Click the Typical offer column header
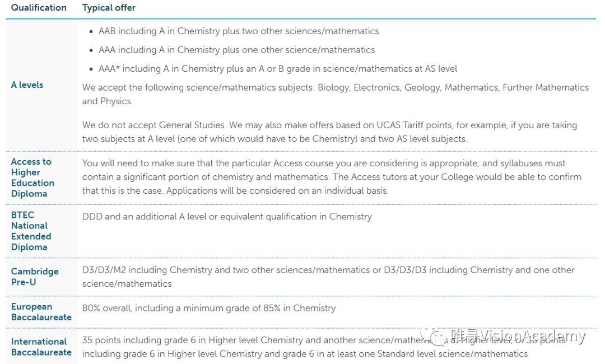 pyautogui.click(x=109, y=8)
